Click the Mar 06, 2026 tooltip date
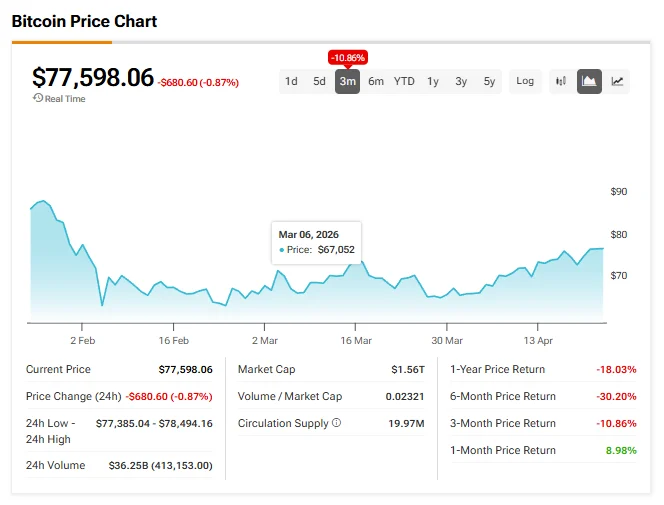 (x=308, y=235)
